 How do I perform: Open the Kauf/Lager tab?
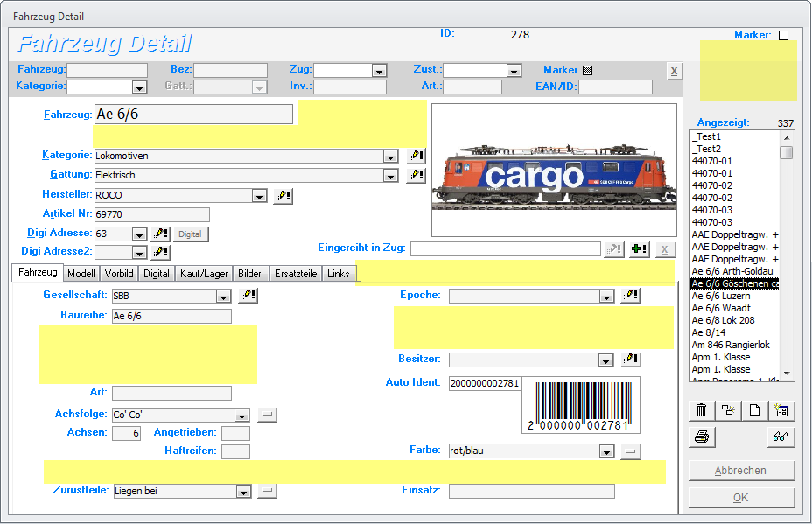[x=204, y=274]
